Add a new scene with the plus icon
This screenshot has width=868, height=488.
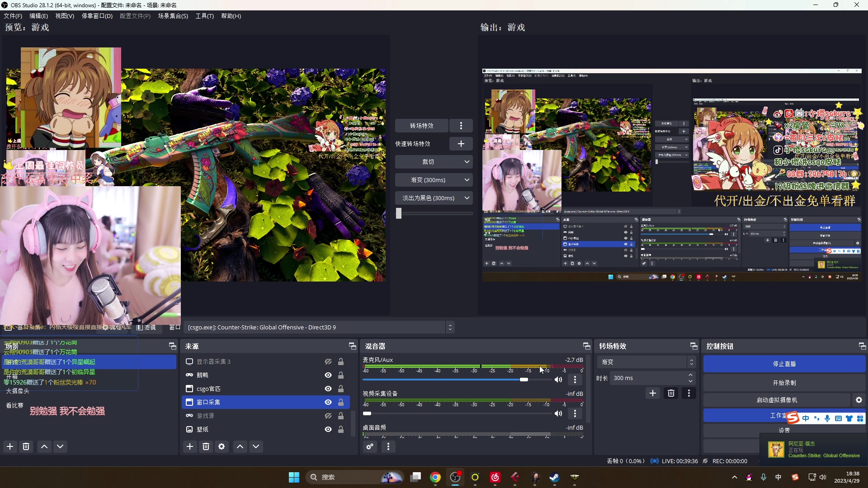(x=10, y=446)
